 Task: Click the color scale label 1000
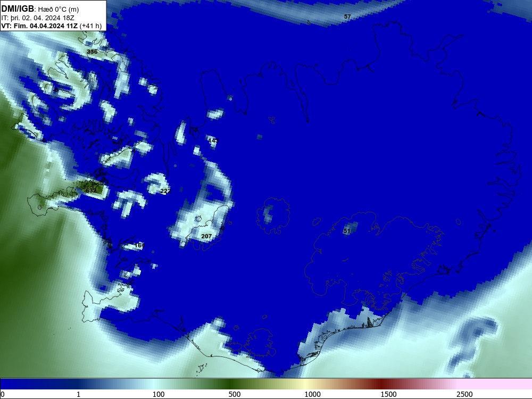312,394
